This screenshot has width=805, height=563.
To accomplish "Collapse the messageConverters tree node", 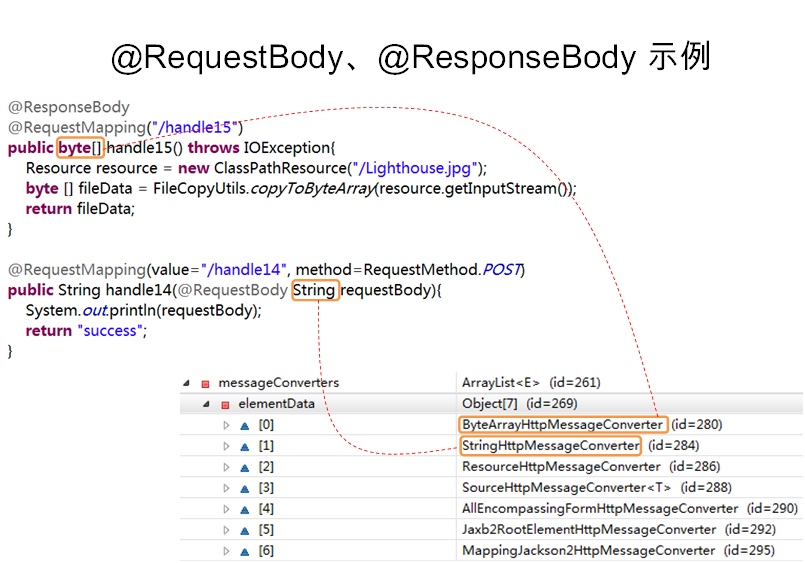I will coord(187,383).
